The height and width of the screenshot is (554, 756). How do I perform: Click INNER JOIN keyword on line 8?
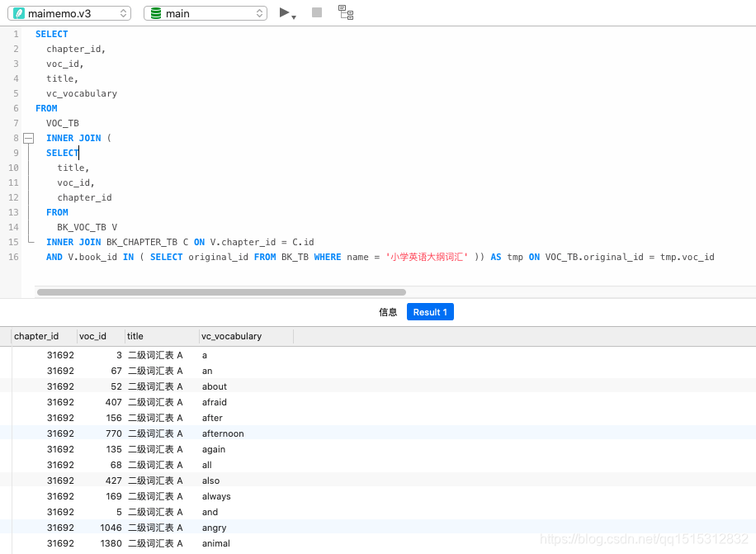click(73, 139)
